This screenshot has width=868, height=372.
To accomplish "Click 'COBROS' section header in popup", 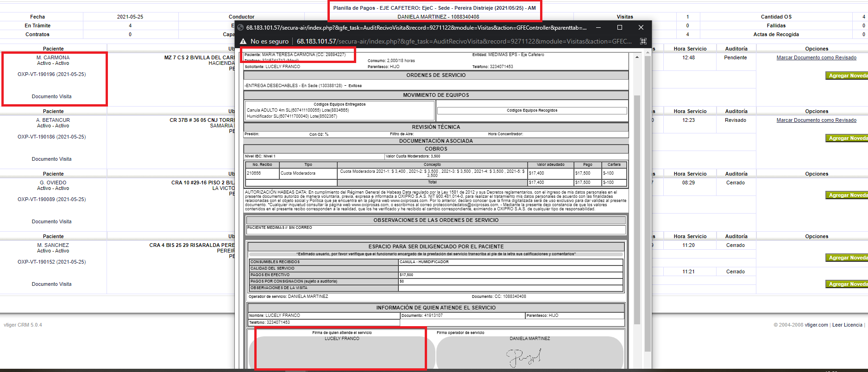I will 436,149.
